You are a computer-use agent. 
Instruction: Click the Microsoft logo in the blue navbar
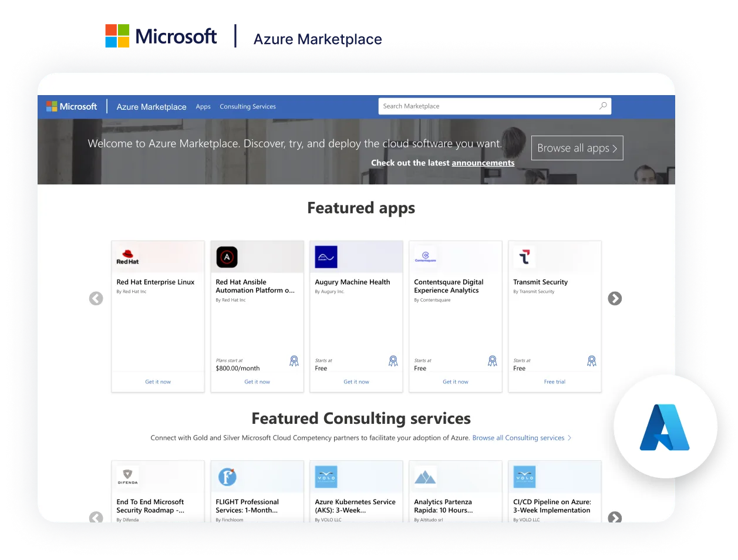(x=72, y=106)
